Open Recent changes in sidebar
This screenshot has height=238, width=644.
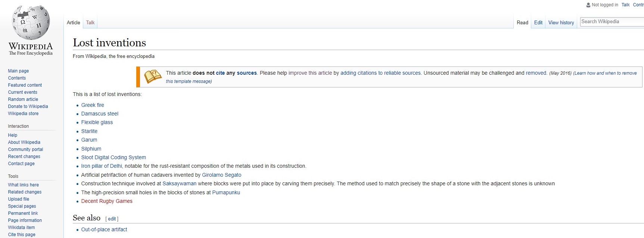click(24, 157)
